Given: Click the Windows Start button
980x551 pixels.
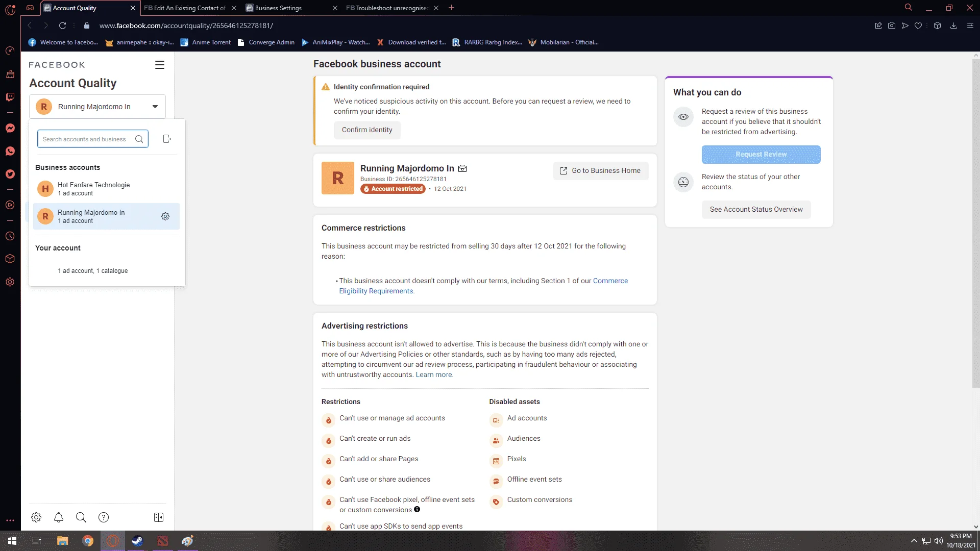Looking at the screenshot, I should 12,541.
